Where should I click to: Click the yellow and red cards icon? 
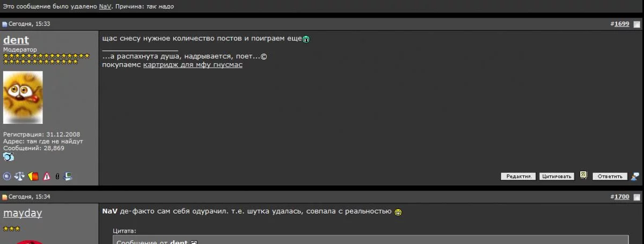pos(33,175)
